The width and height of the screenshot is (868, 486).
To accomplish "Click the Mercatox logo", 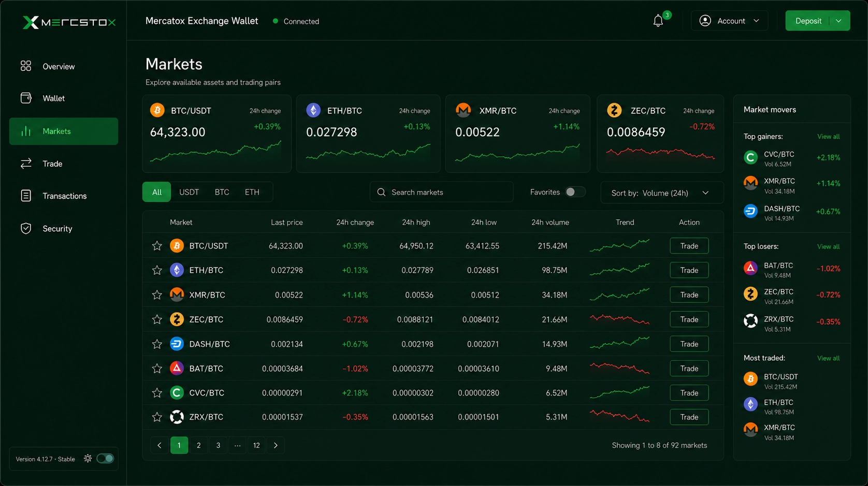I will (69, 22).
